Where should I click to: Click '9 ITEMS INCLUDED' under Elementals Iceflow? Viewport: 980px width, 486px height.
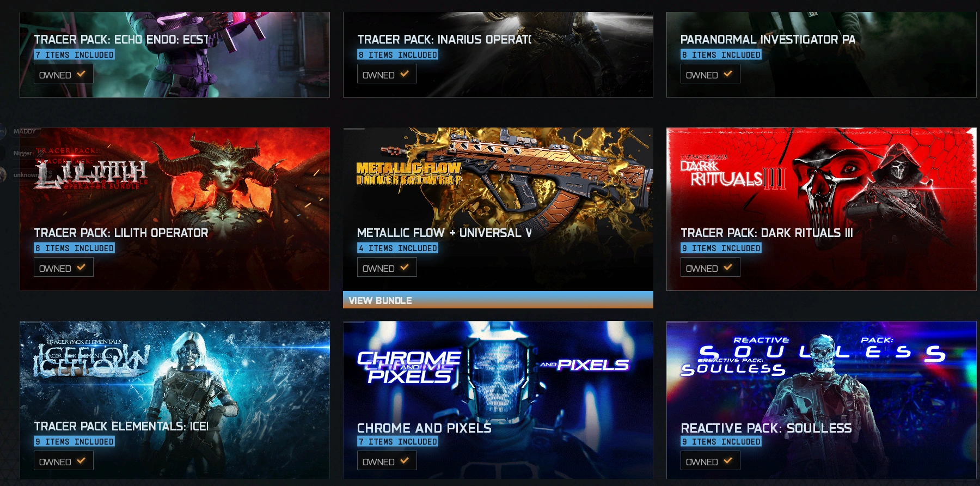pyautogui.click(x=74, y=442)
